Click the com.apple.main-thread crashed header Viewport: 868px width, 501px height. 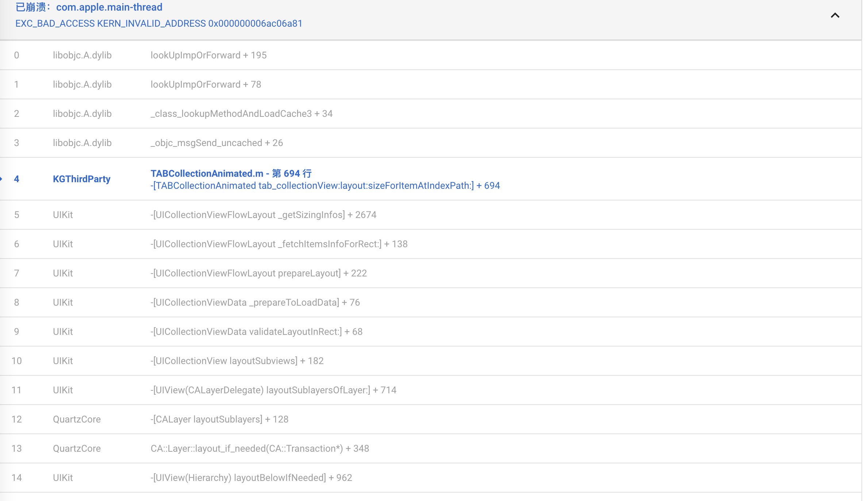point(89,7)
